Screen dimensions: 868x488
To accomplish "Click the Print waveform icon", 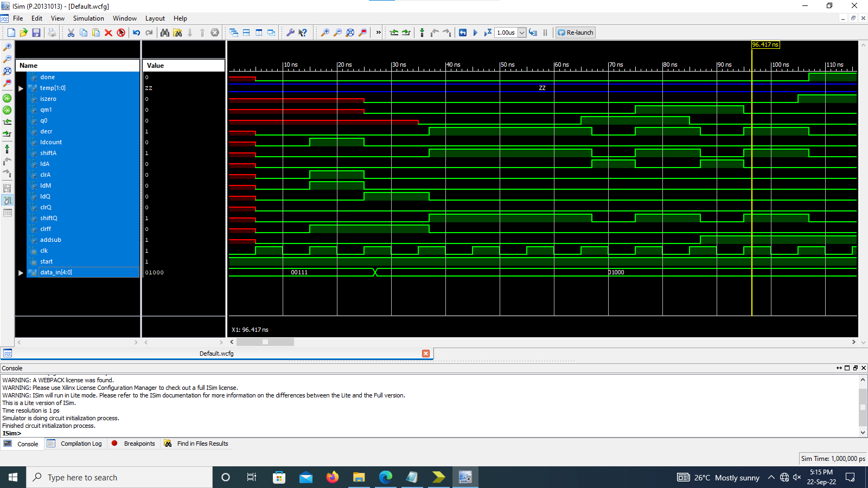I will [52, 33].
